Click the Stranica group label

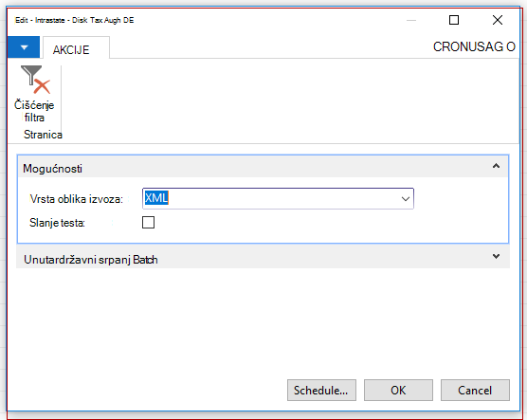(x=43, y=135)
